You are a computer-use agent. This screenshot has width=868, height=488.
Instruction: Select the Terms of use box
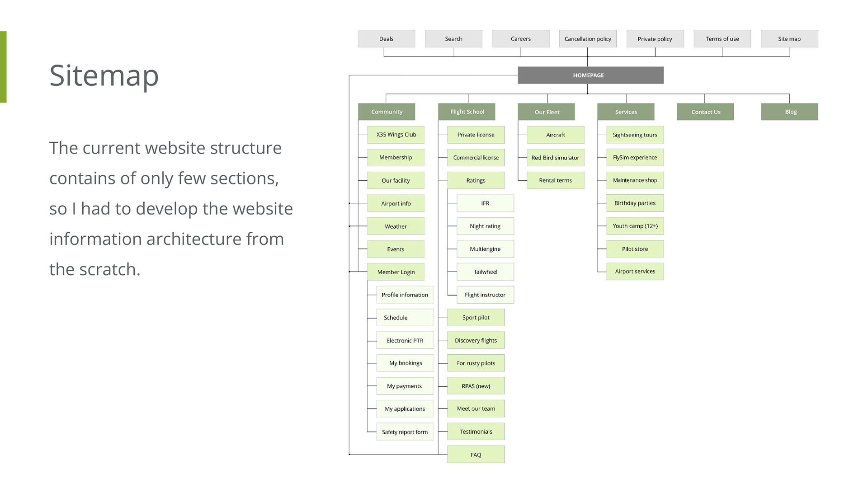pyautogui.click(x=722, y=39)
